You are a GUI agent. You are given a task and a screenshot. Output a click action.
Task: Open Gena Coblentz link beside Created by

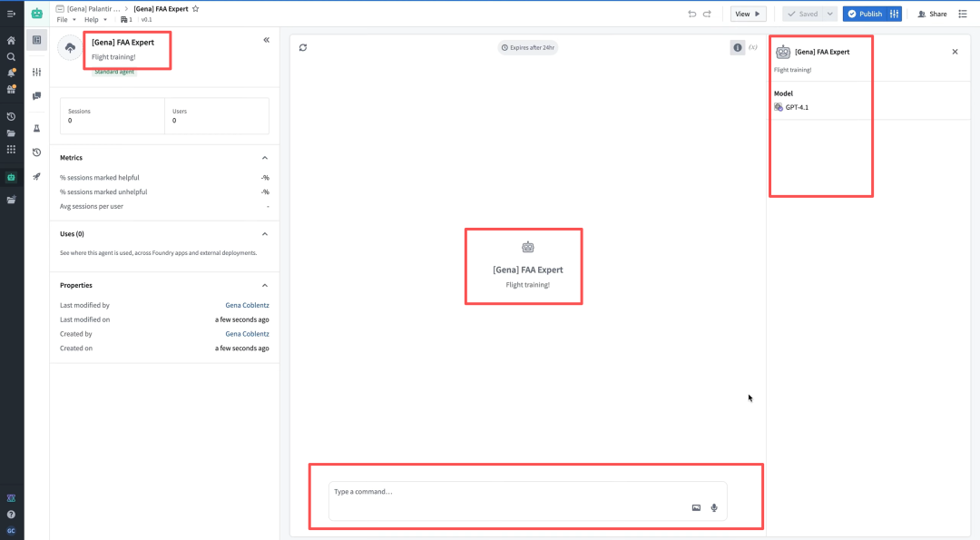point(247,334)
